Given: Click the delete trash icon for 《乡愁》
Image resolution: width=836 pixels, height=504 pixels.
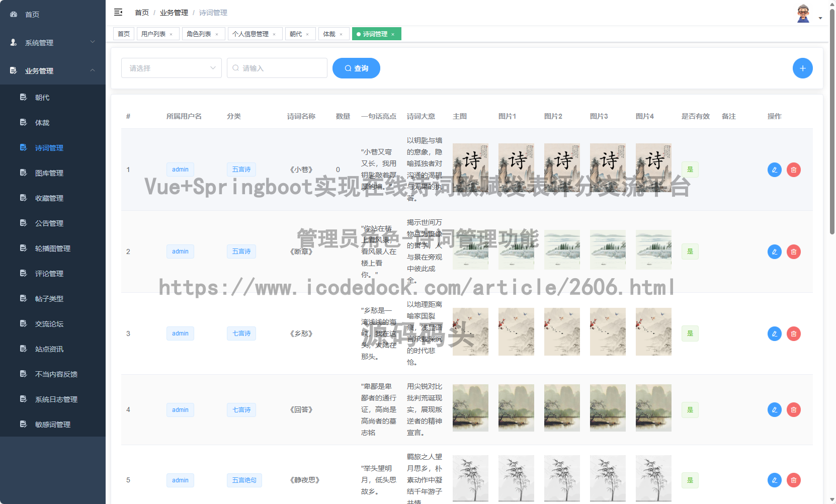Looking at the screenshot, I should pos(794,333).
